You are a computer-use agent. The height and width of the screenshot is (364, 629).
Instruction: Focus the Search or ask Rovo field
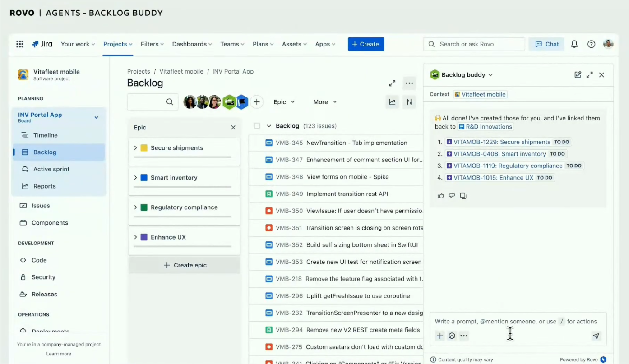[x=474, y=44]
